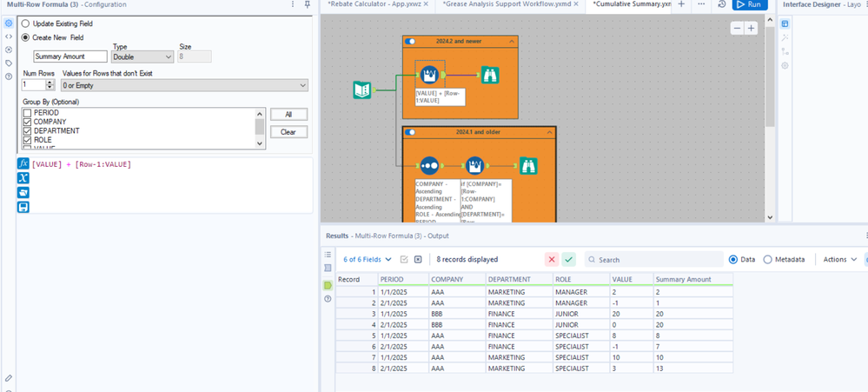
Task: Open the recent expressions folder icon
Action: click(x=23, y=193)
